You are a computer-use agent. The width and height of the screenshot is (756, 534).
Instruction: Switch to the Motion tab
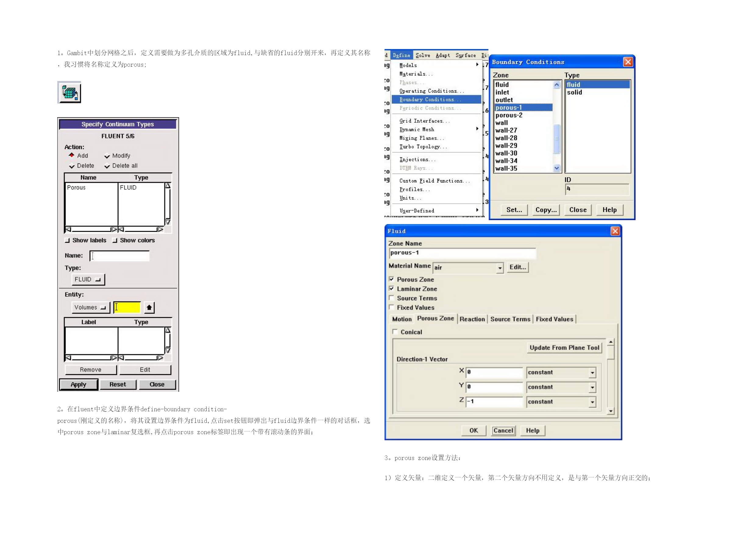402,319
